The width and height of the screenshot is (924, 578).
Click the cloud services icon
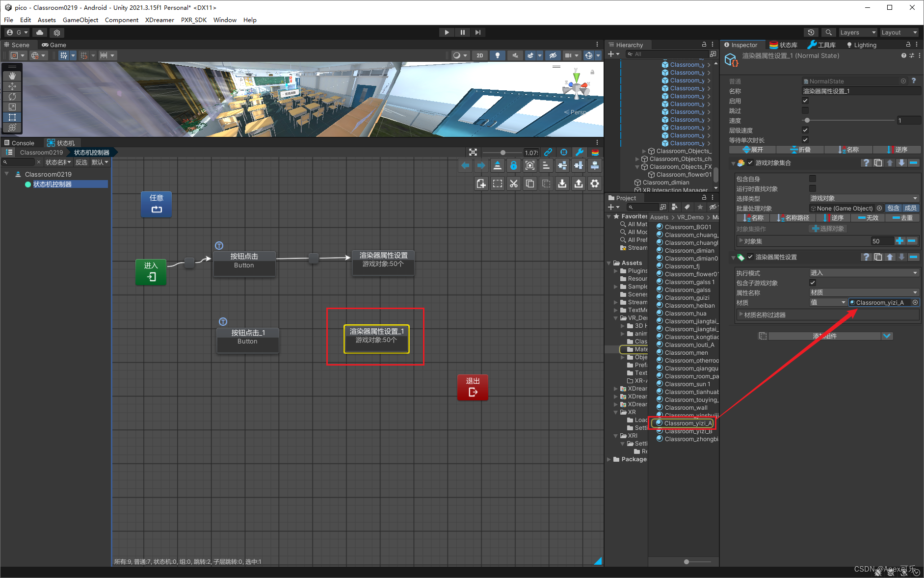coord(40,32)
